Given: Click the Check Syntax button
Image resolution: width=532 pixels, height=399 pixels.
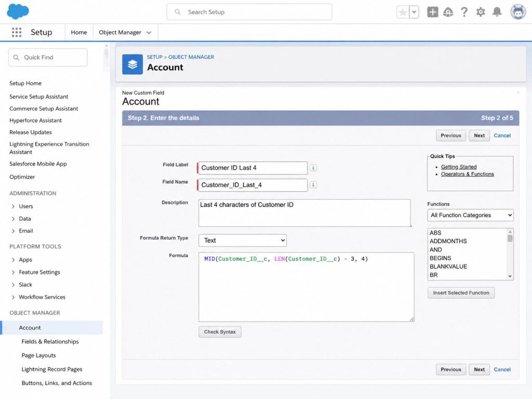Looking at the screenshot, I should (220, 332).
